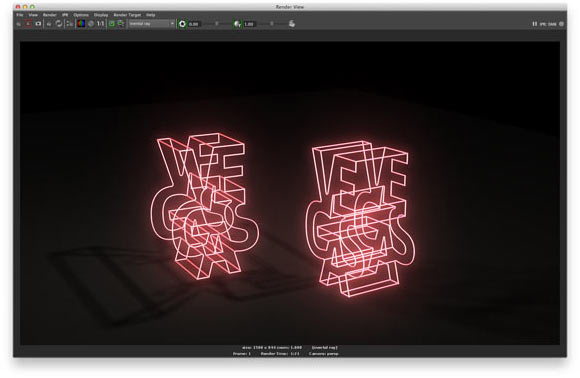Click the color management icon
This screenshot has width=580, height=378.
click(292, 24)
